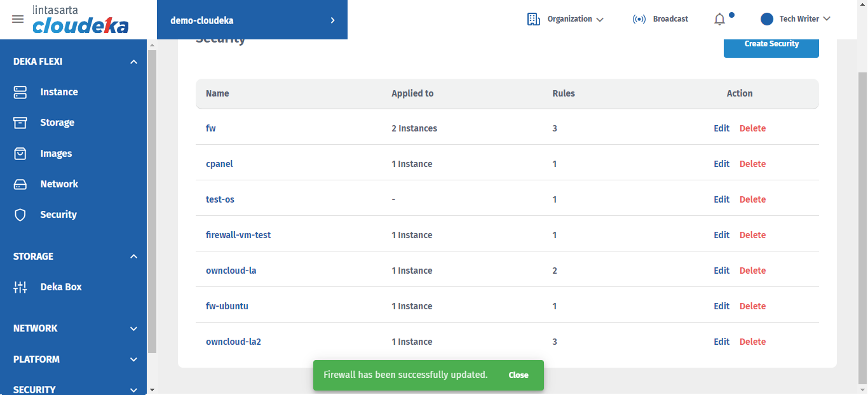The height and width of the screenshot is (395, 868).
Task: Click the Network drive icon
Action: [x=20, y=184]
